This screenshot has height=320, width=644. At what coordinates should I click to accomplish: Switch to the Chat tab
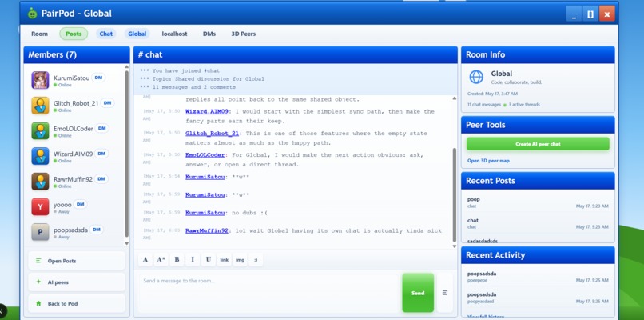pos(106,34)
